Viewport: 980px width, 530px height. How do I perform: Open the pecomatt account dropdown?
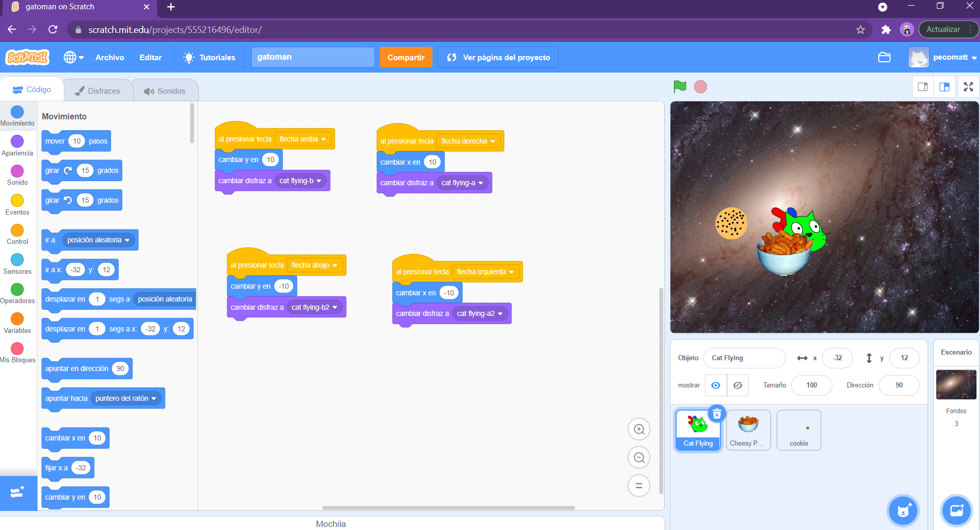(x=943, y=57)
